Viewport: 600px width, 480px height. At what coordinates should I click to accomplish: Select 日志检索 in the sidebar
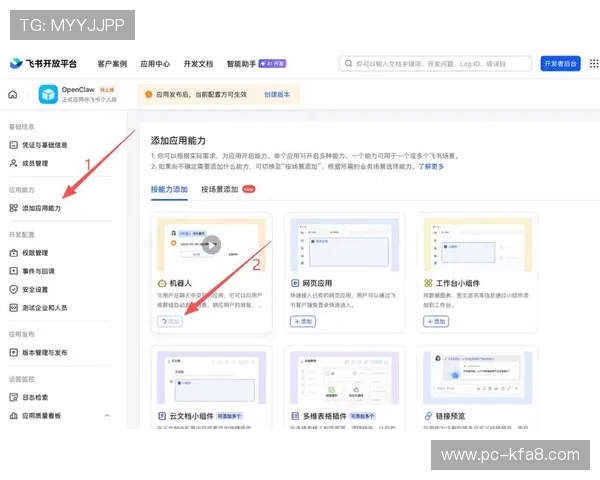(35, 397)
